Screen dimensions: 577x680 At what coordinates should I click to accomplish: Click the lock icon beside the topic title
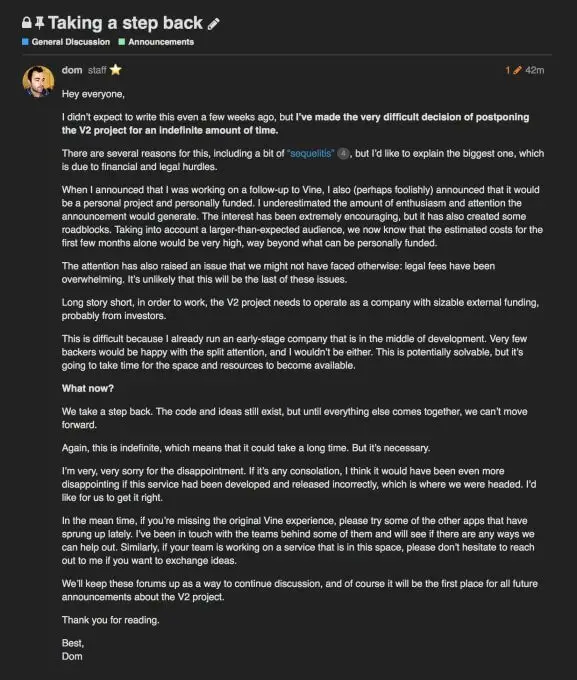[x=26, y=23]
